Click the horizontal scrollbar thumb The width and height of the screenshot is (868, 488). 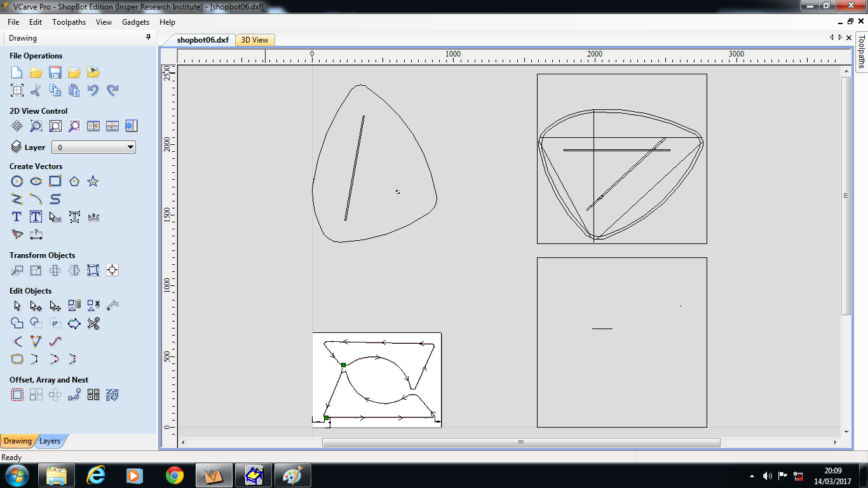[521, 442]
